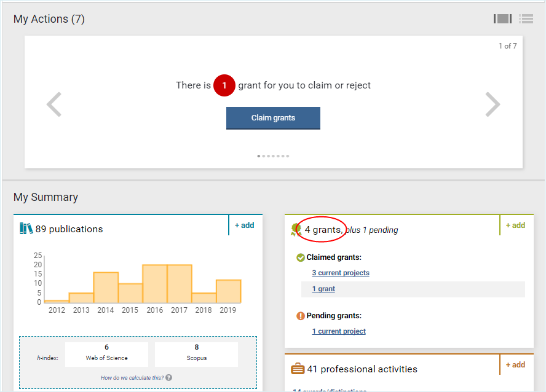Click the Scopus h-index box
546x392 pixels.
pyautogui.click(x=196, y=353)
